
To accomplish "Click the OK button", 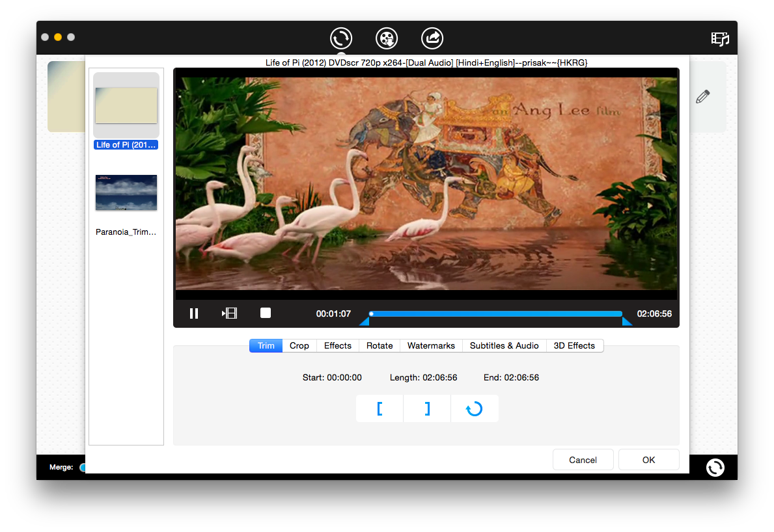I will click(648, 460).
